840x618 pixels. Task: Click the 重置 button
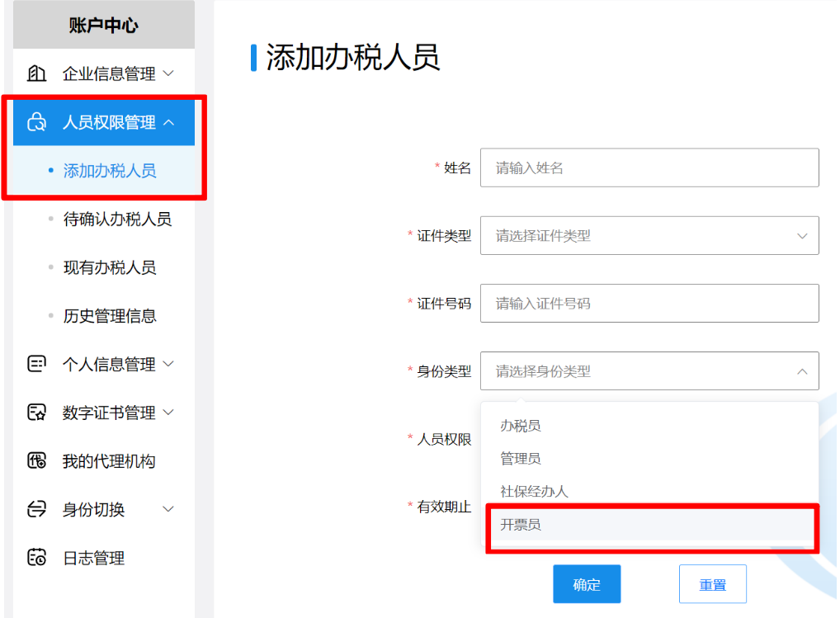coord(712,583)
